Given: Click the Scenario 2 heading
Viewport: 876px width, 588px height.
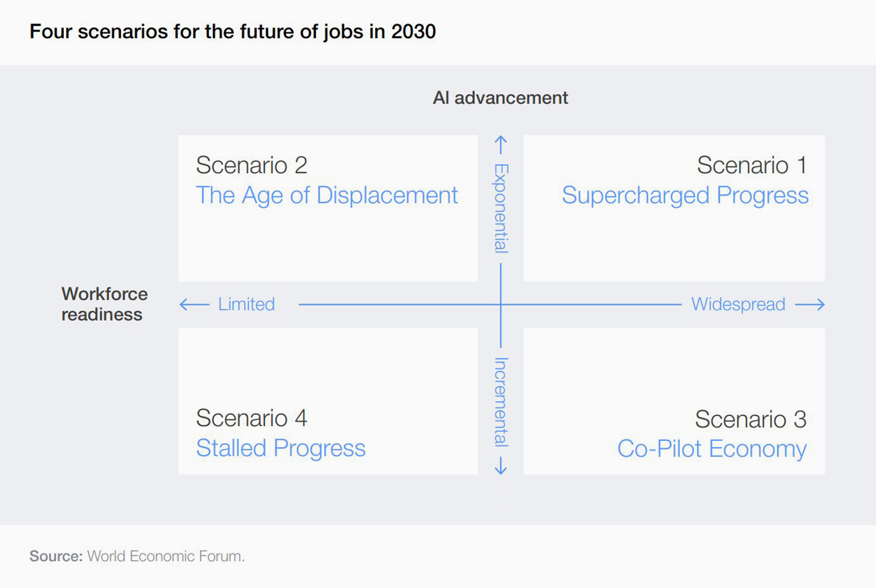Looking at the screenshot, I should (x=251, y=166).
